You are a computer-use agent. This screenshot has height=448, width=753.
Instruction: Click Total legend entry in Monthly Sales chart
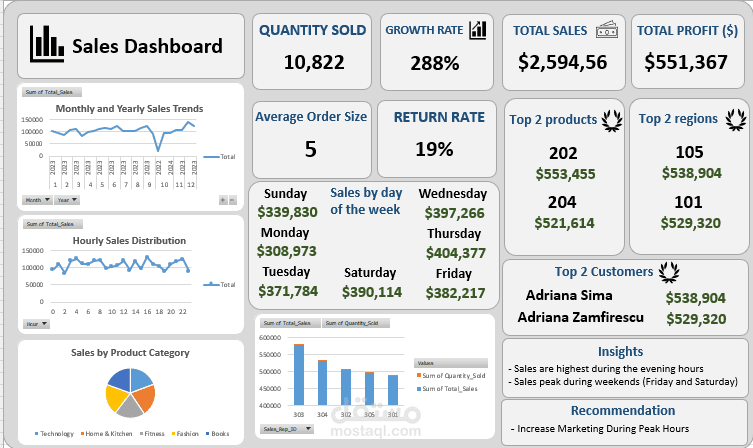(x=219, y=157)
